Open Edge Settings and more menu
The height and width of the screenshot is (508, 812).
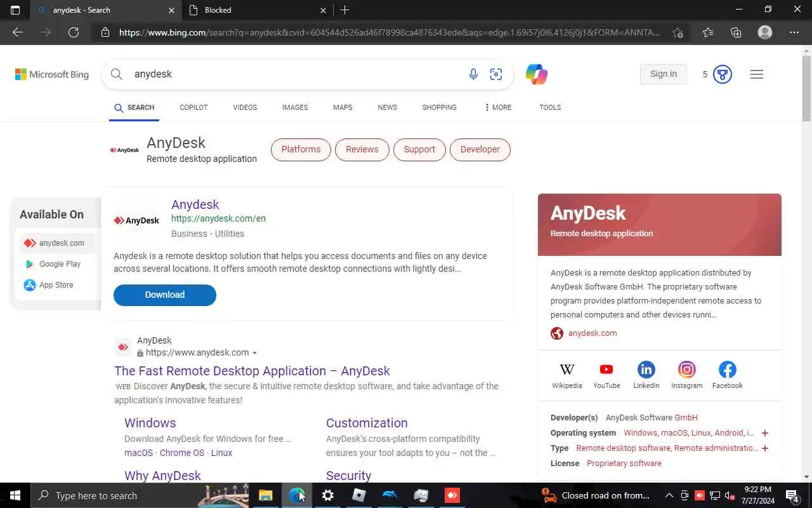794,32
